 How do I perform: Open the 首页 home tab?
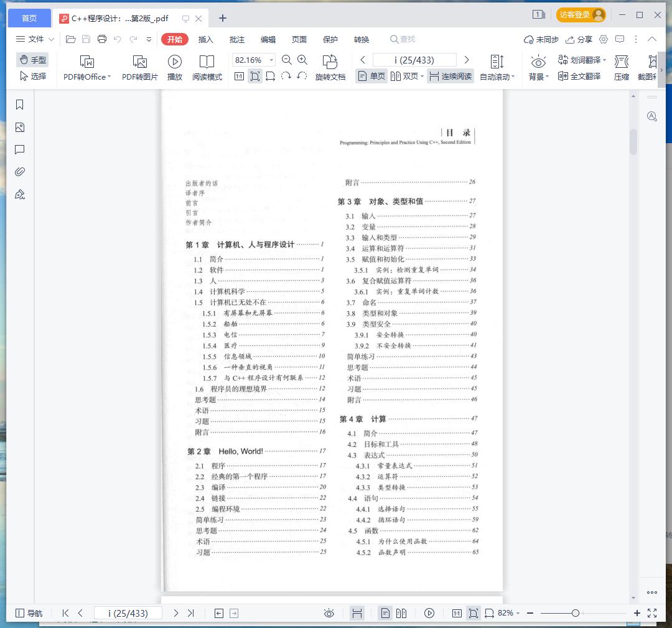30,18
